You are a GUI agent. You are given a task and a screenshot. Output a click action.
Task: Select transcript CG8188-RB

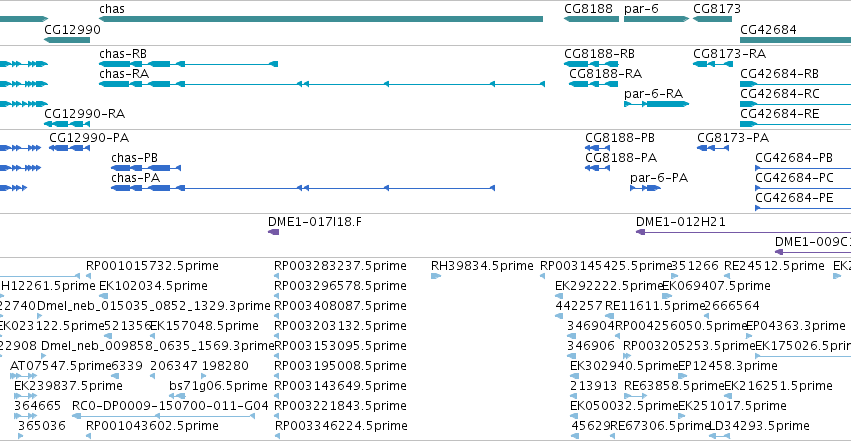(x=599, y=54)
